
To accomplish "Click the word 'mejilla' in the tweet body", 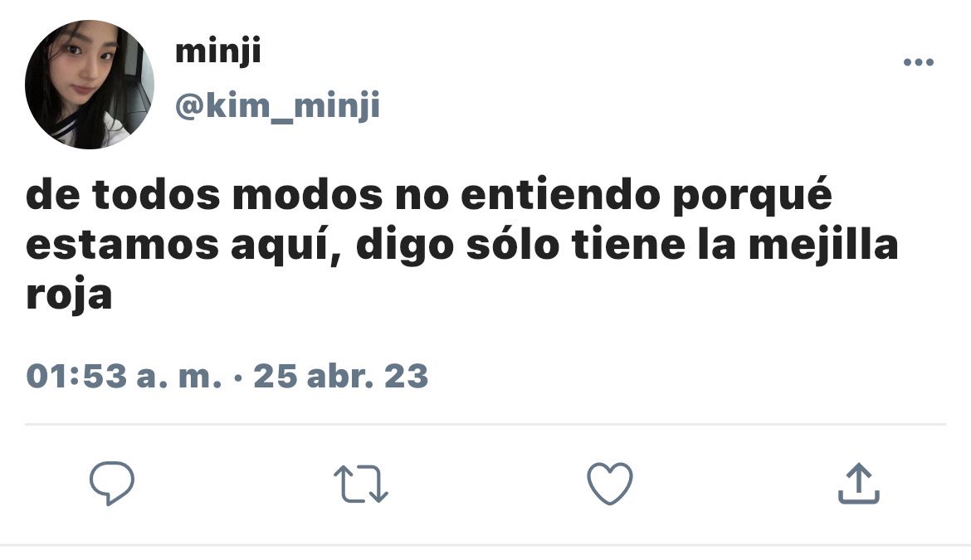I will pyautogui.click(x=823, y=246).
